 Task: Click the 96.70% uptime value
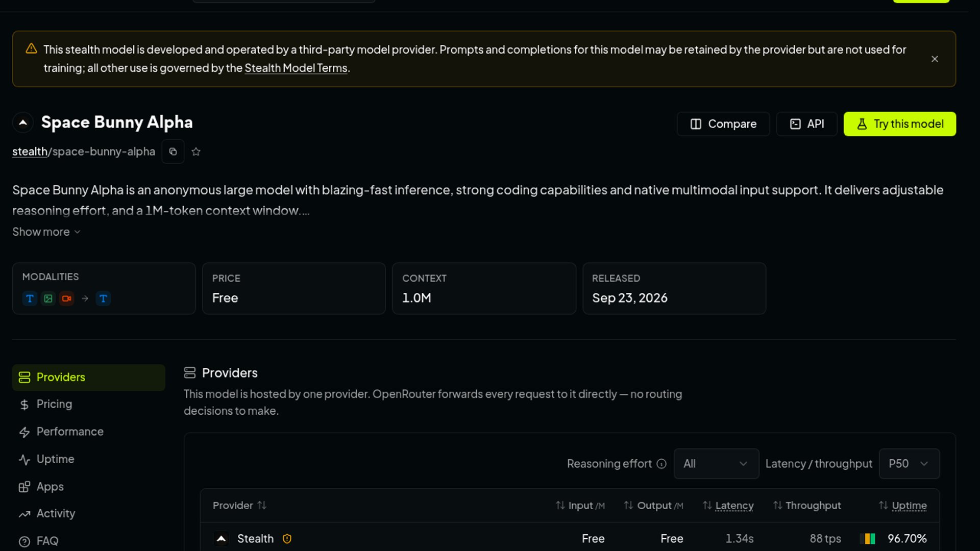pyautogui.click(x=907, y=539)
